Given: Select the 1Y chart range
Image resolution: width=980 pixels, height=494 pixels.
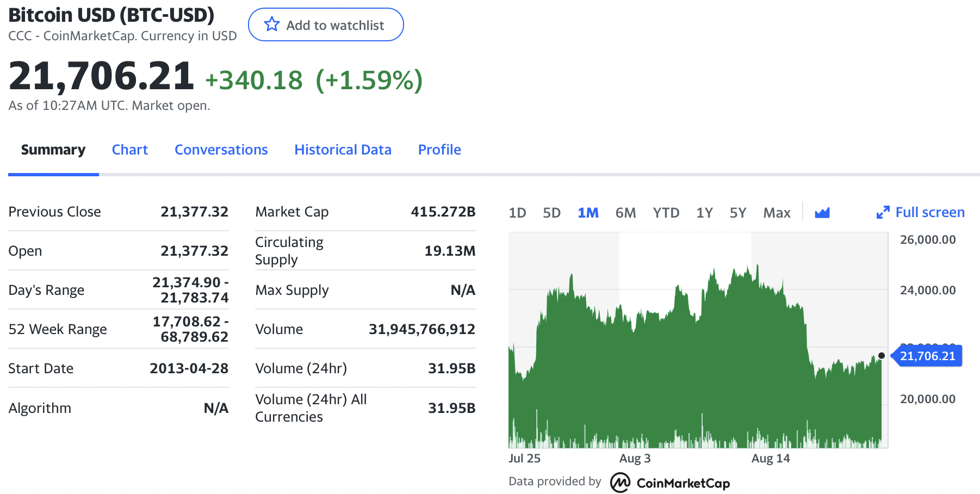Looking at the screenshot, I should [704, 213].
